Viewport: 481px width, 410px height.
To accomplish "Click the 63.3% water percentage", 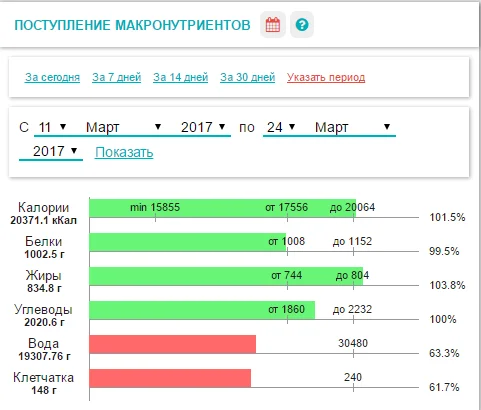I will click(444, 353).
